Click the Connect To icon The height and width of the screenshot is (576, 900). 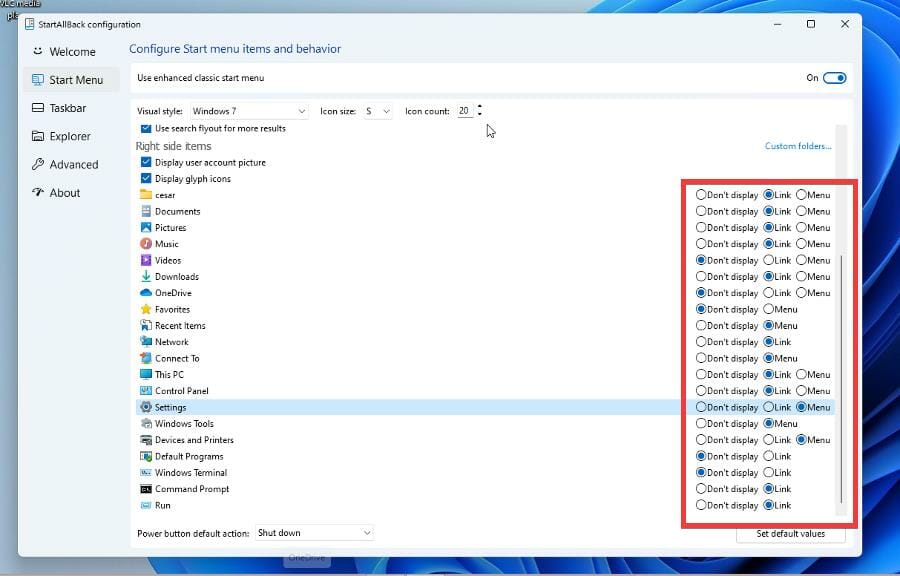coord(146,358)
